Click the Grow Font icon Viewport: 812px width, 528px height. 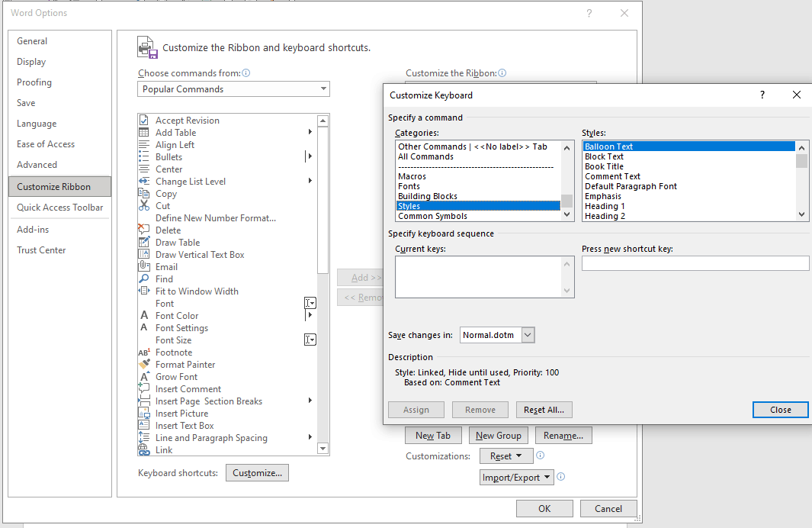[x=144, y=377]
